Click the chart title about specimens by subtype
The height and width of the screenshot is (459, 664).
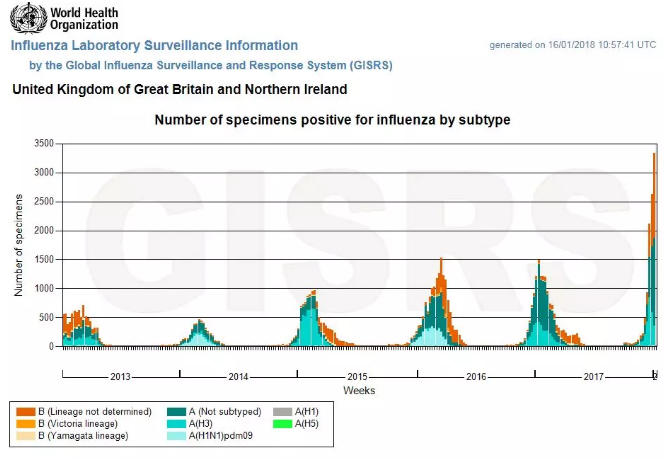click(x=332, y=120)
